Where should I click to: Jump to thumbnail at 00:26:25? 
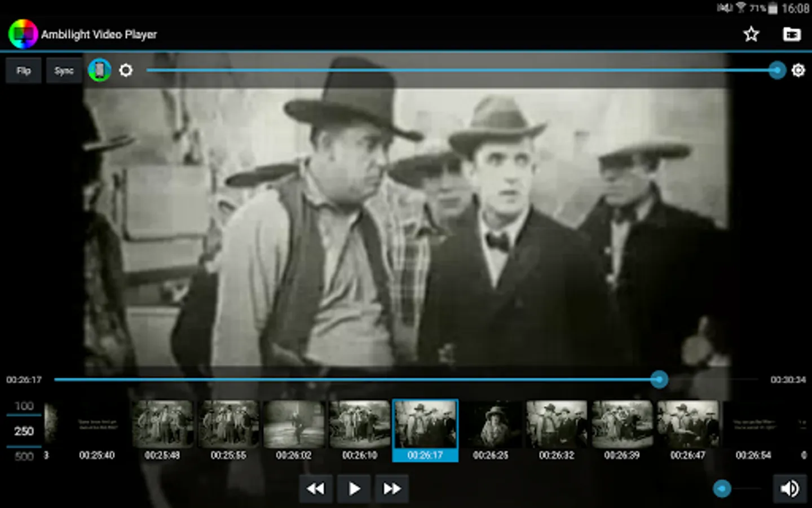point(491,431)
